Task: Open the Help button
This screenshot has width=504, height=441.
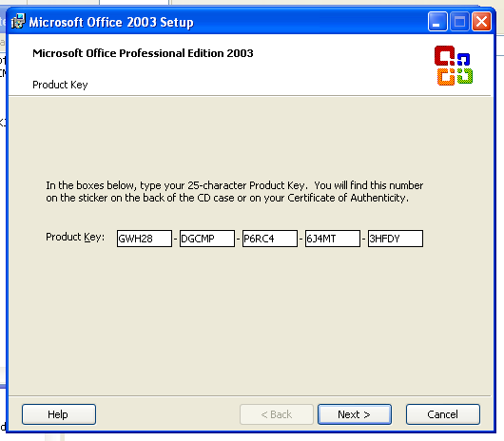Action: click(59, 414)
